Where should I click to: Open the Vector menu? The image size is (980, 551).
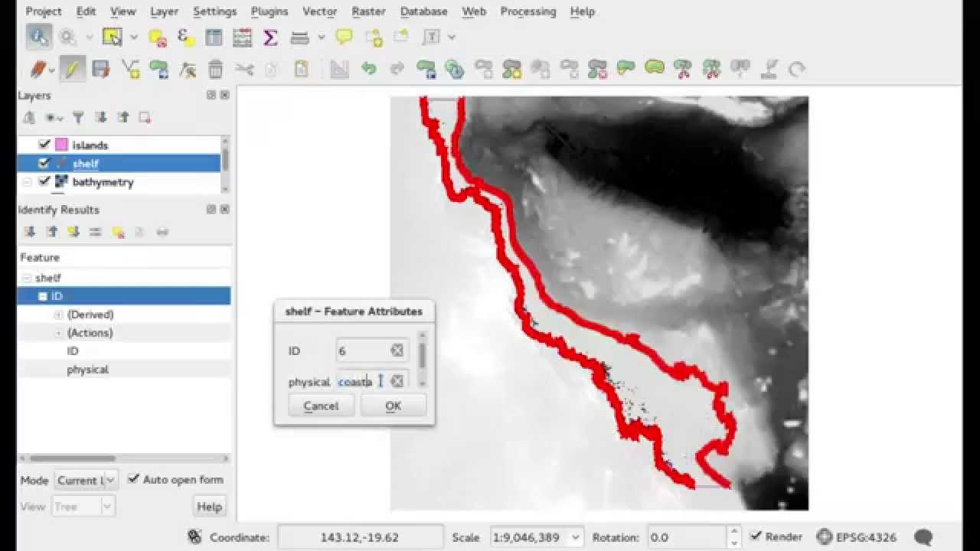[320, 11]
